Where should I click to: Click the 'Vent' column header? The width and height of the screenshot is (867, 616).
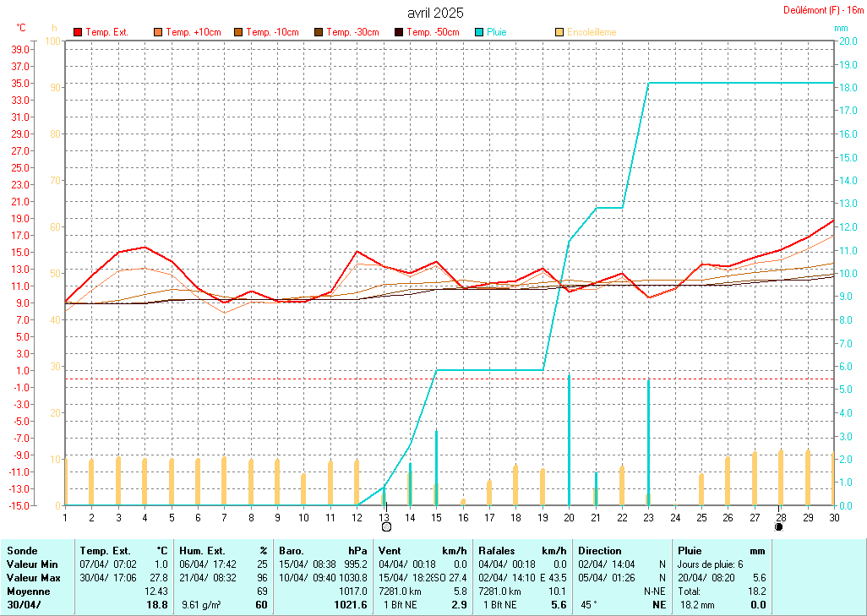coord(390,550)
